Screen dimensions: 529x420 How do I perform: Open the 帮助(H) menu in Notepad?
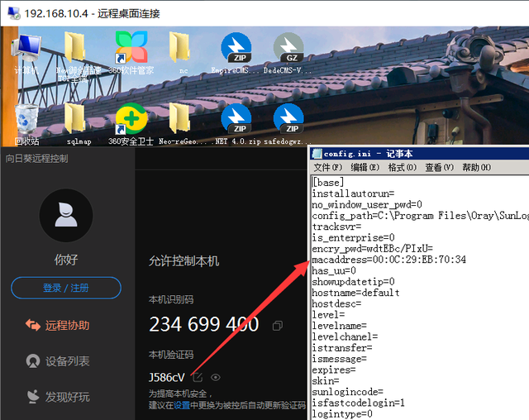476,167
